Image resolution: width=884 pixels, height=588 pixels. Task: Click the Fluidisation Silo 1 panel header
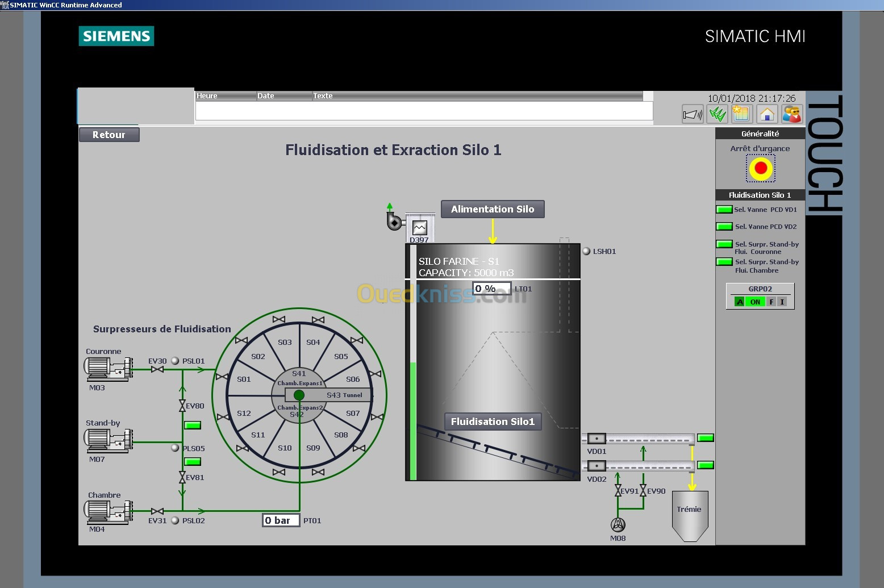coord(760,195)
